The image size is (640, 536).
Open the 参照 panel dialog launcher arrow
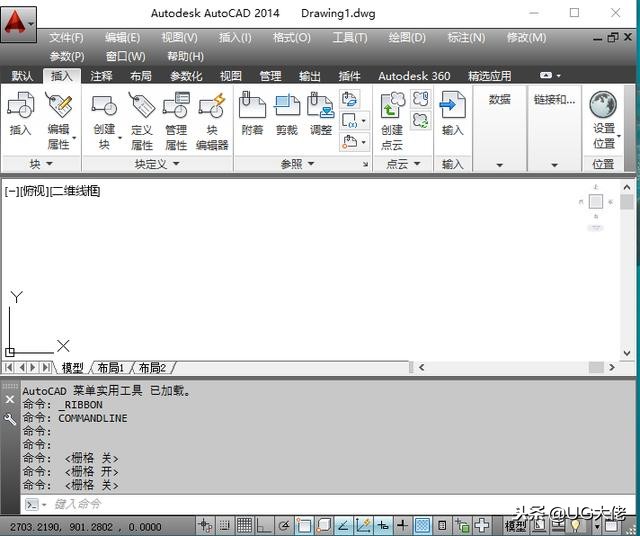[x=365, y=164]
